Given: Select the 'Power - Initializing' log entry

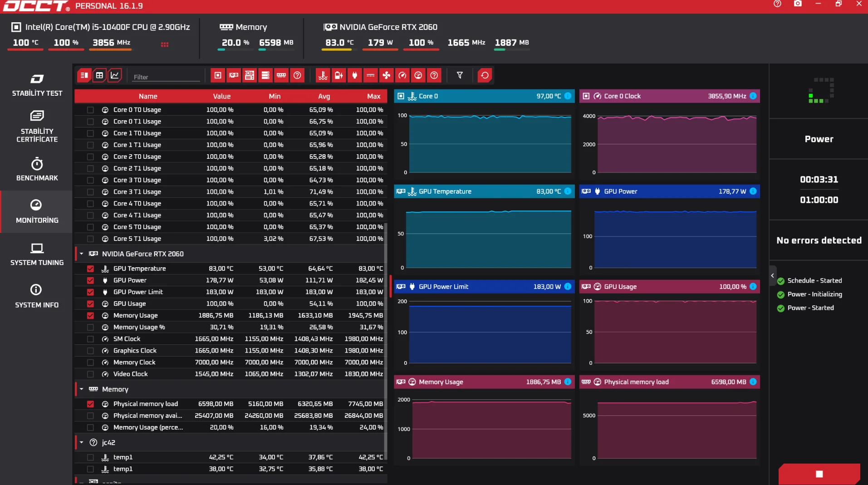Looking at the screenshot, I should 809,294.
